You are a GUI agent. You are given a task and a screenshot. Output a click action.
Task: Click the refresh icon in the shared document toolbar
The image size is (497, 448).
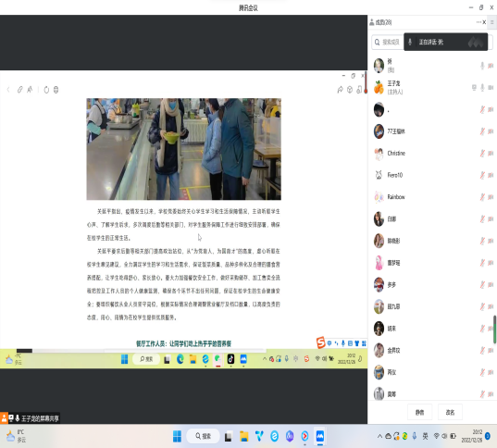[46, 90]
